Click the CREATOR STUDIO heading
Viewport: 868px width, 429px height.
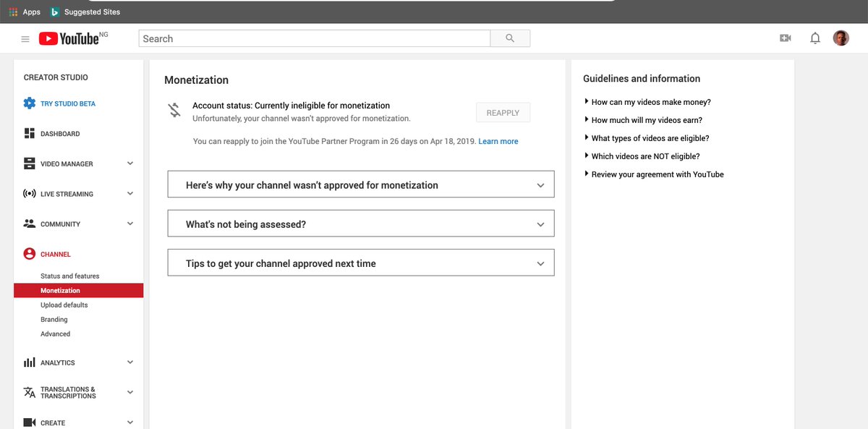click(56, 77)
